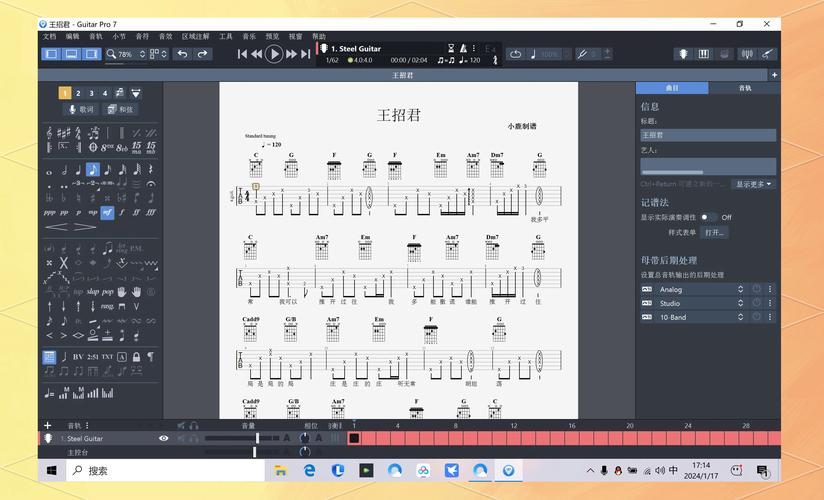Open track list options menu

pos(87,425)
